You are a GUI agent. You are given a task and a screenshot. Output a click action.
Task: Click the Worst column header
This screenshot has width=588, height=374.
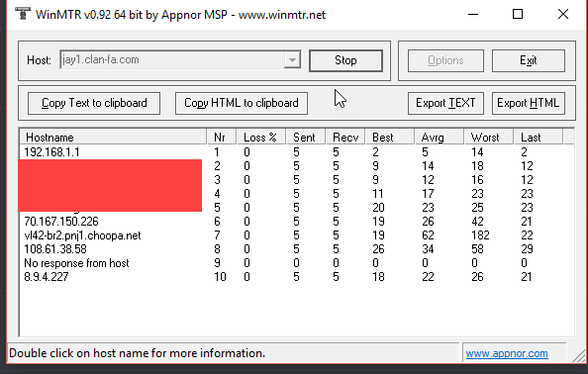488,138
